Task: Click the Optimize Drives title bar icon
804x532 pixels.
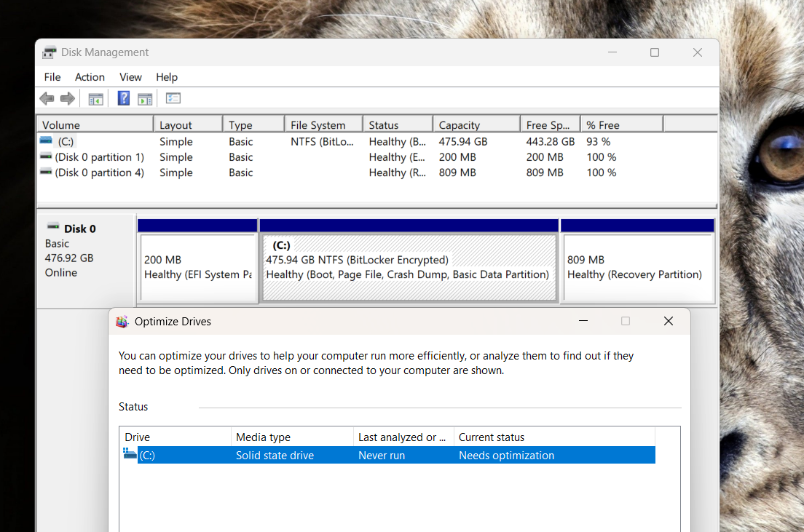Action: tap(122, 322)
